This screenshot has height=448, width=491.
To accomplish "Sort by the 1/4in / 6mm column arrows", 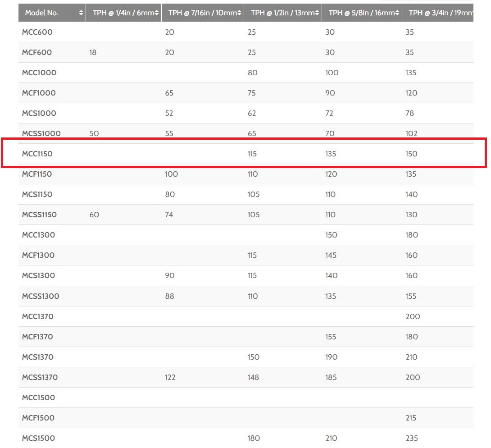I will [x=157, y=13].
